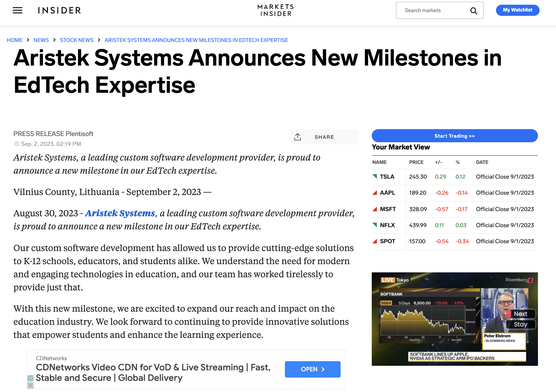Open SPOT stock link

pos(387,241)
